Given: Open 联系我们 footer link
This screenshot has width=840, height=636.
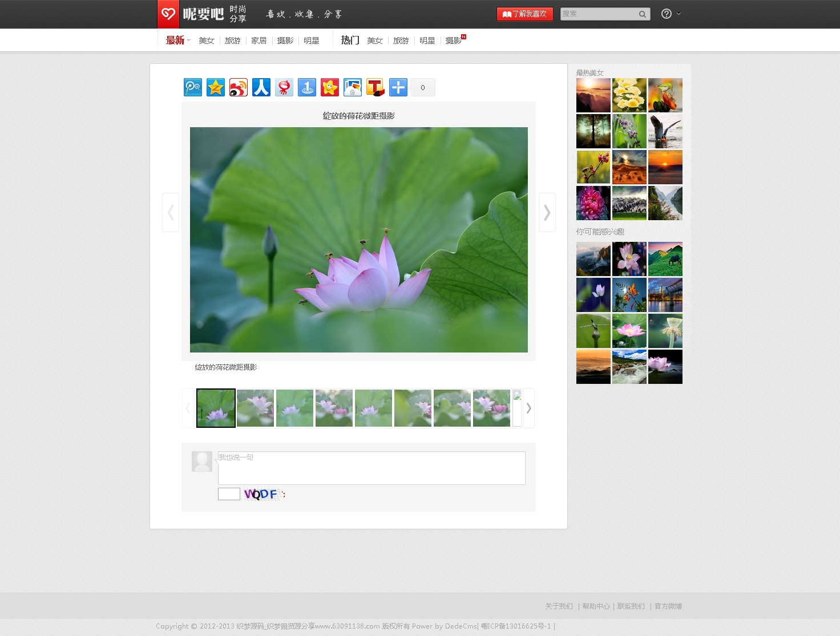Looking at the screenshot, I should (631, 606).
